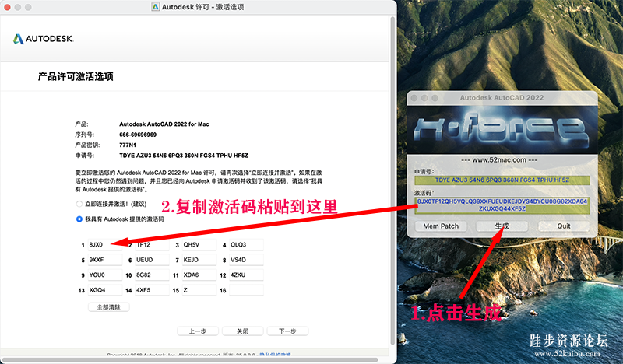This screenshot has width=623, height=364.
Task: Click the X-Force banner image
Action: click(502, 130)
